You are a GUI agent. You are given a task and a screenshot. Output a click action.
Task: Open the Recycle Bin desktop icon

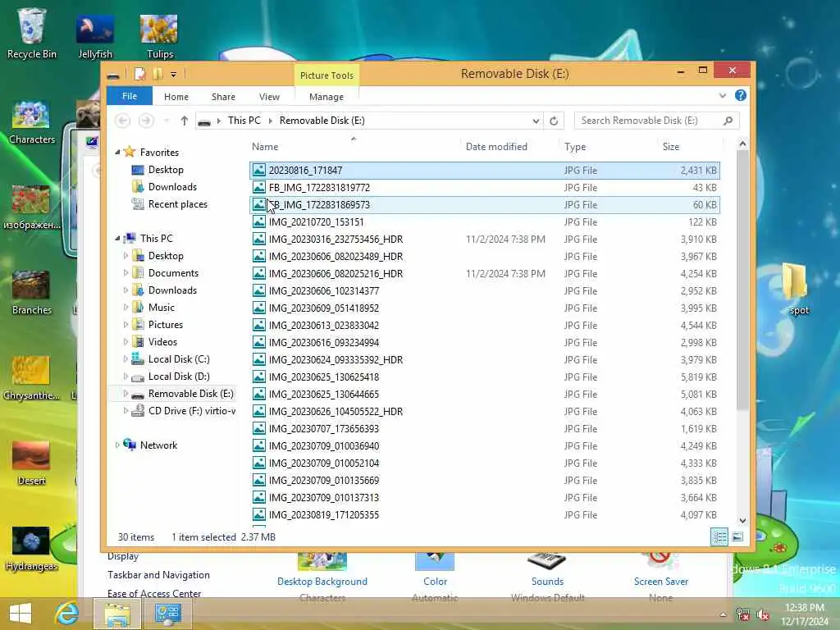tap(32, 33)
